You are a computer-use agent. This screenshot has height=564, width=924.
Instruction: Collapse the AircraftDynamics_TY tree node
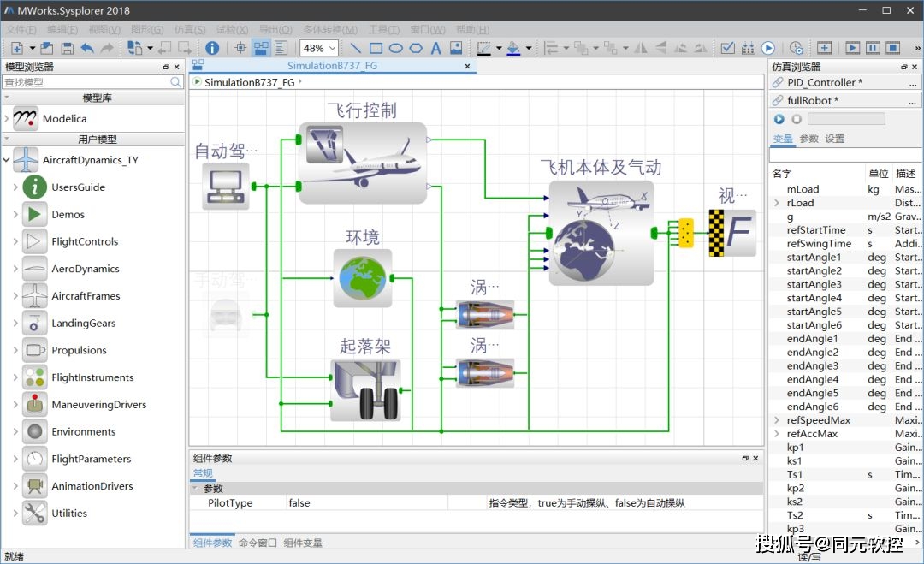point(7,160)
